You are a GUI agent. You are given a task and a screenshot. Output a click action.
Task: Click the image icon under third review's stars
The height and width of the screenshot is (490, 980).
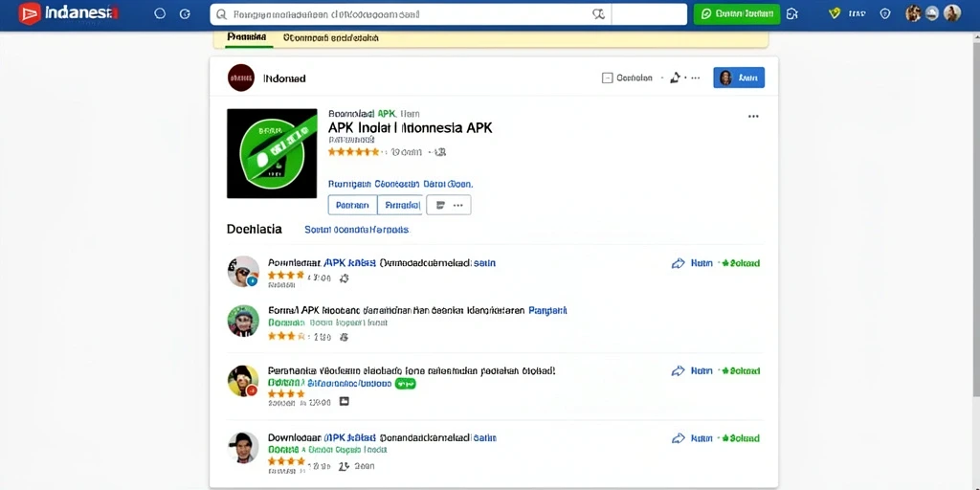[345, 403]
